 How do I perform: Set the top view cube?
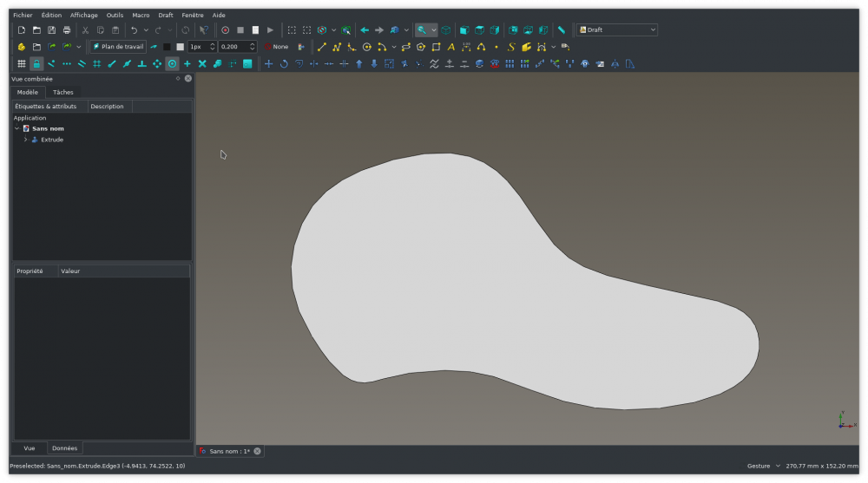click(479, 29)
